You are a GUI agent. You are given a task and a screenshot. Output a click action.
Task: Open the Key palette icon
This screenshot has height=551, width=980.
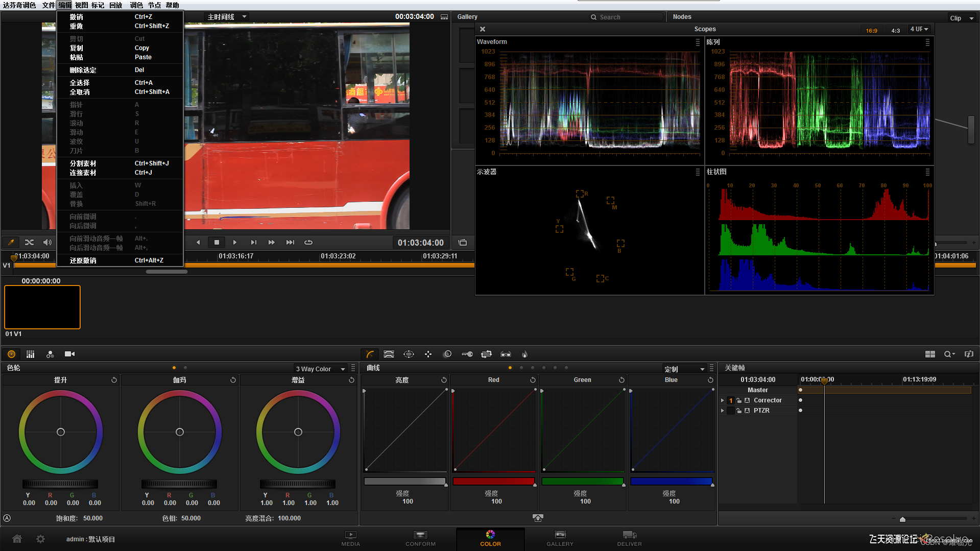(x=467, y=354)
